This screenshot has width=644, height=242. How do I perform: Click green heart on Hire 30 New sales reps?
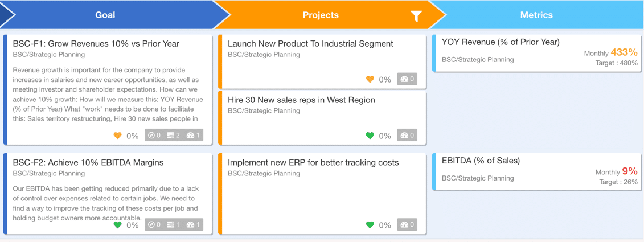370,135
